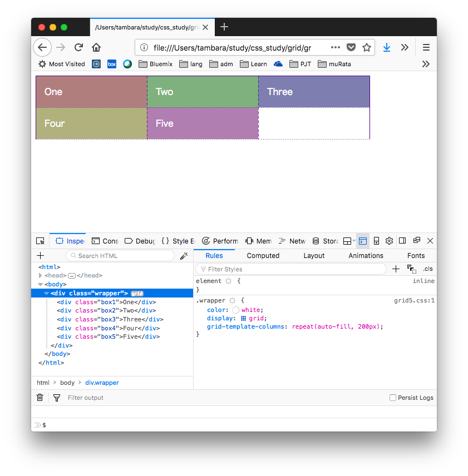Close the current grid tab
The image size is (468, 476).
205,27
